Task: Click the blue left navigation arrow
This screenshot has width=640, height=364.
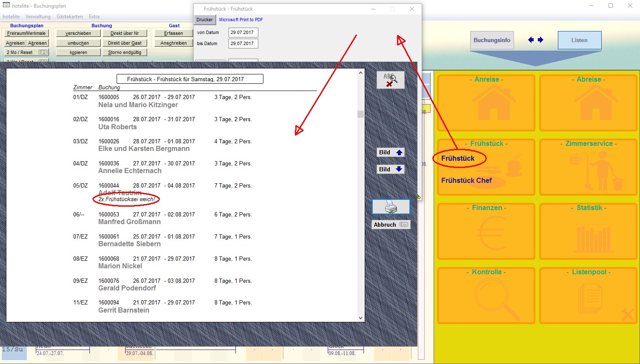Action: tap(531, 40)
